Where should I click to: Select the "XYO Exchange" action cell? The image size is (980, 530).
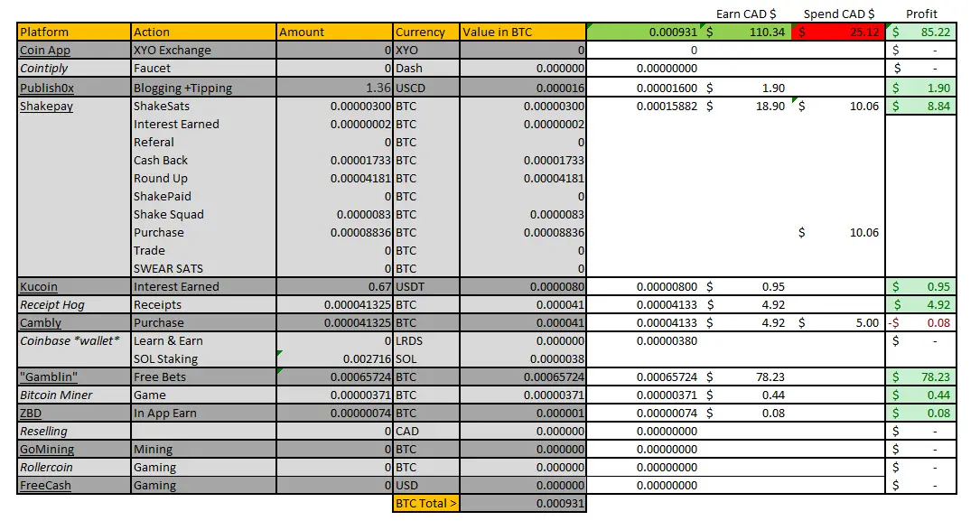203,50
